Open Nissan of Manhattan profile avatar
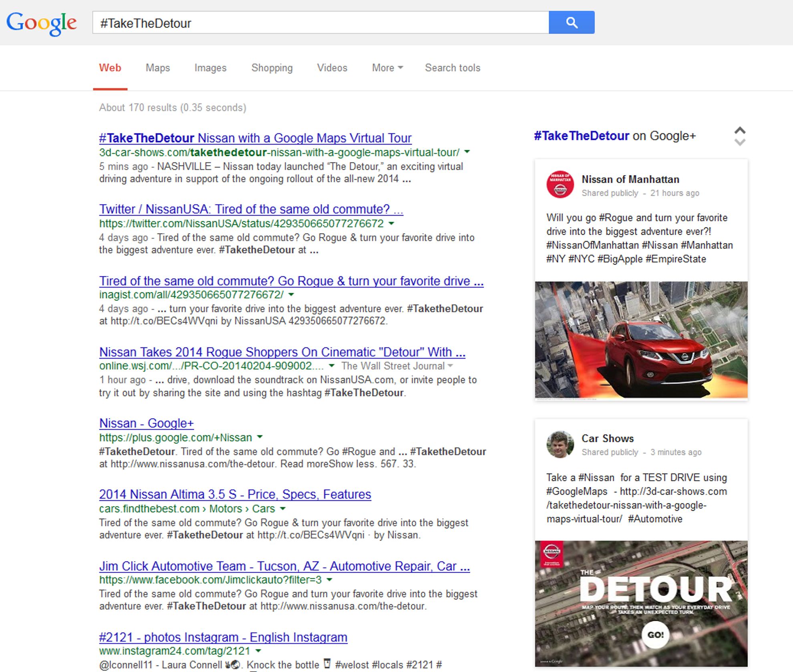Viewport: 793px width, 672px height. (560, 185)
